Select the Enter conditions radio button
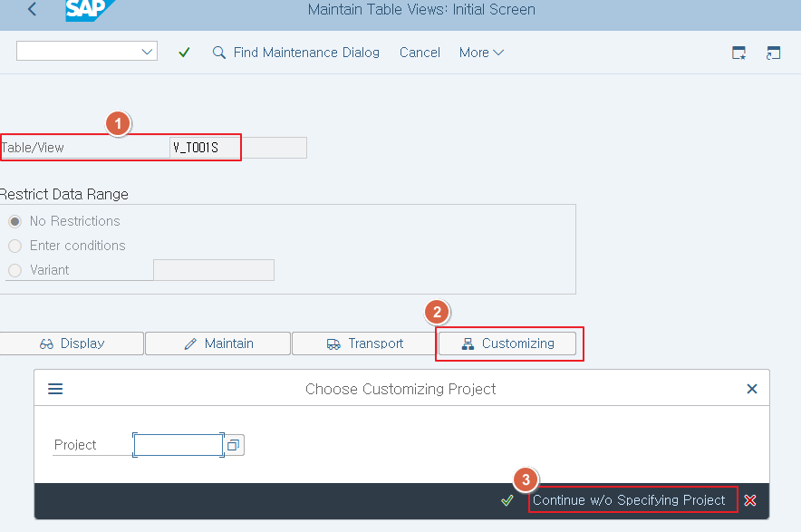 click(x=14, y=246)
